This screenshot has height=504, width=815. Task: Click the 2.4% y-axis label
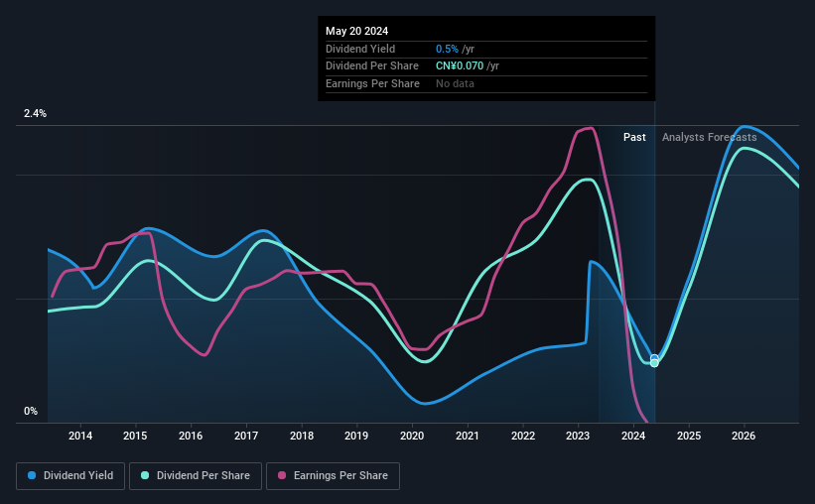click(x=35, y=113)
